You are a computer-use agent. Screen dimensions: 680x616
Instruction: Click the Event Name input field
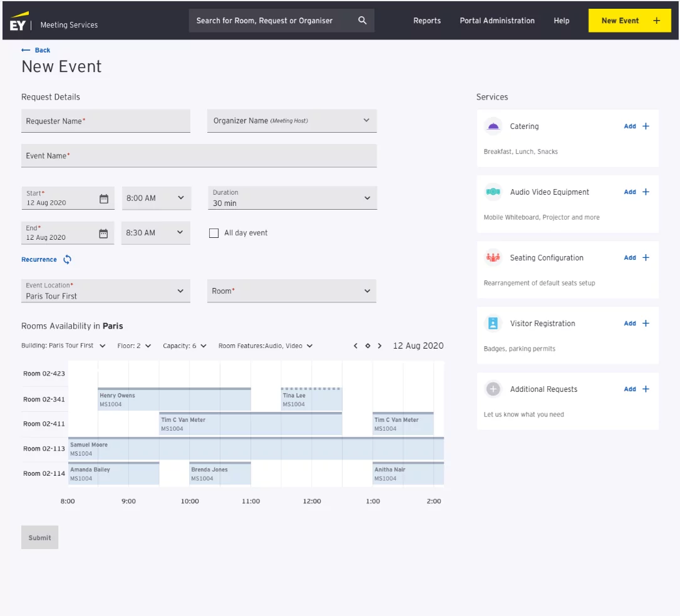pyautogui.click(x=198, y=156)
